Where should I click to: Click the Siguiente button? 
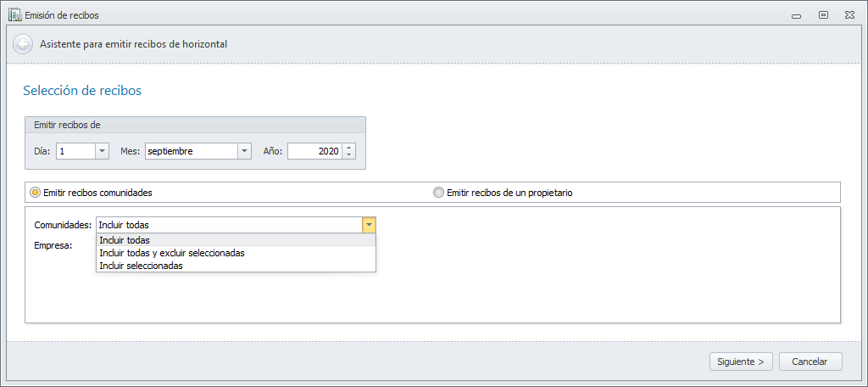[741, 362]
